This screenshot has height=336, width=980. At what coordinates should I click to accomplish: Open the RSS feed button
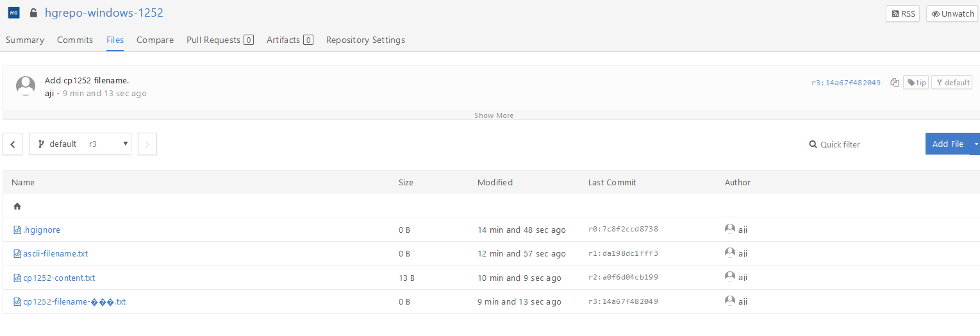[903, 13]
